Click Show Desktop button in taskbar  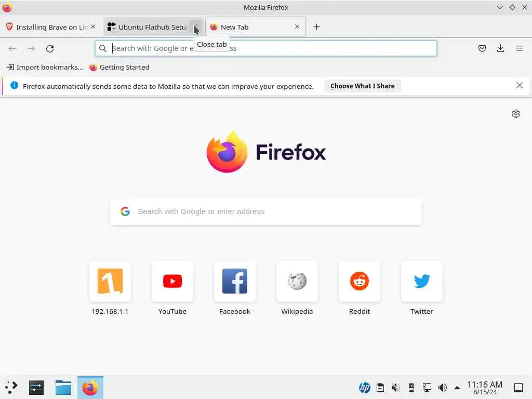[x=518, y=388]
